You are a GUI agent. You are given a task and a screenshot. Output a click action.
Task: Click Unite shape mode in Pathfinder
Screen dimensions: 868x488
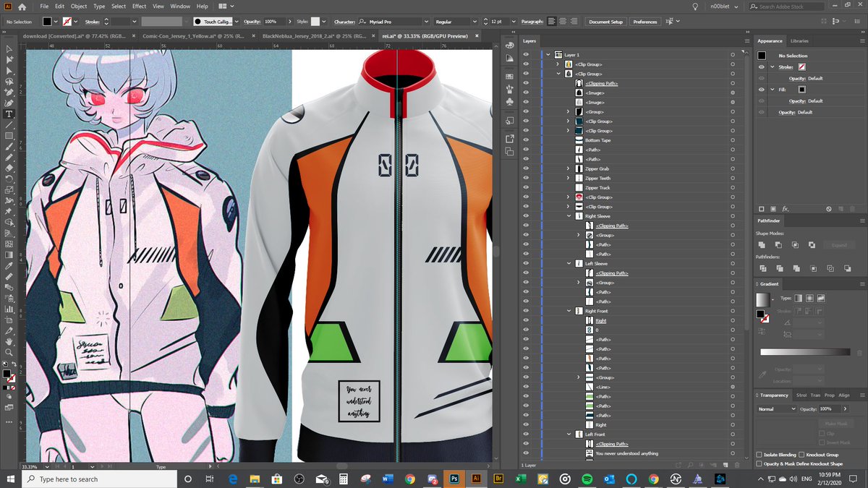click(x=763, y=245)
